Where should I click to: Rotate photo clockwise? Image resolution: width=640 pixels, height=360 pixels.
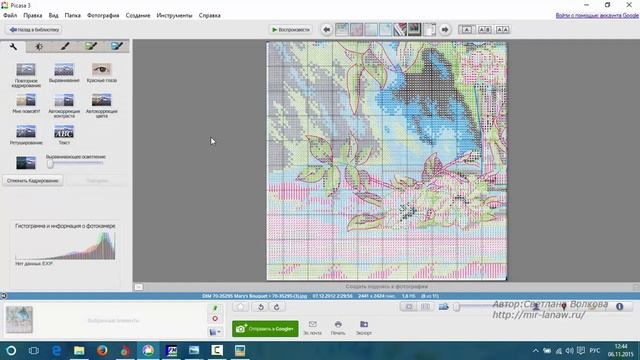276,307
